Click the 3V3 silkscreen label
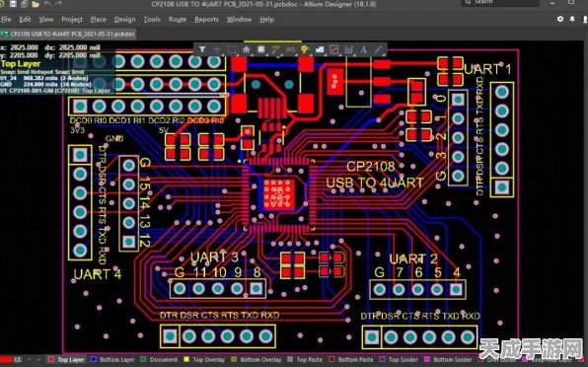Image resolution: width=588 pixels, height=367 pixels. coord(77,130)
